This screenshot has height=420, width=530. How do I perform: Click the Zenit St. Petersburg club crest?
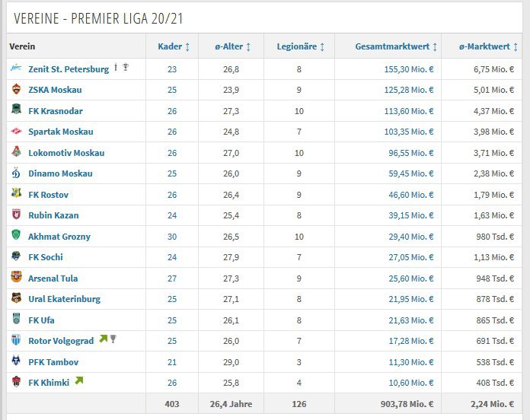(x=16, y=68)
